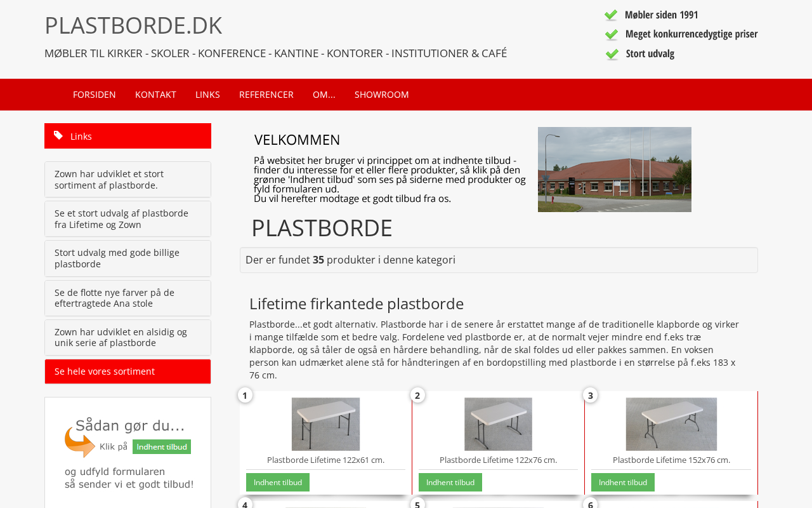Click the PLASTBORDE category heading
The width and height of the screenshot is (812, 508).
tap(322, 228)
